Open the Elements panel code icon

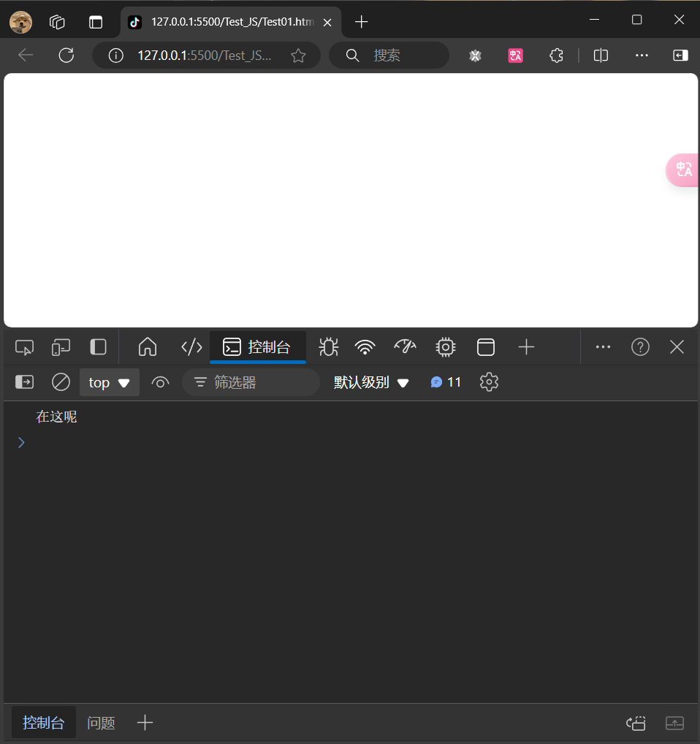[x=191, y=347]
